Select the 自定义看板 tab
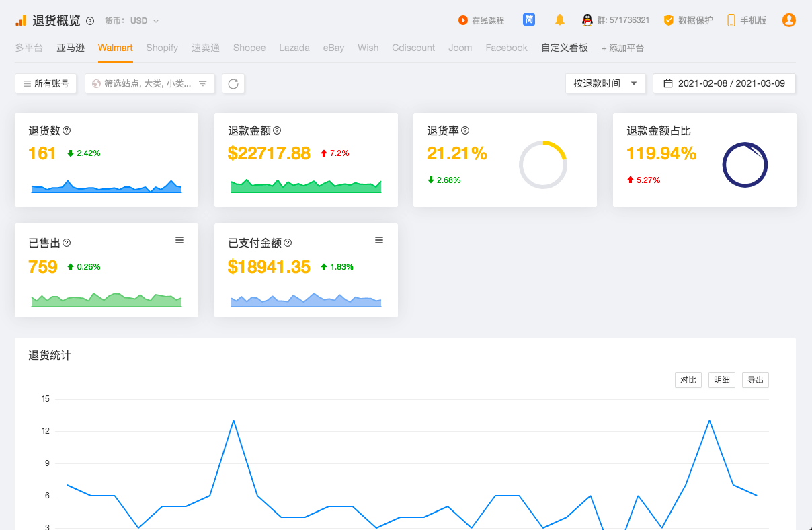The width and height of the screenshot is (812, 530). click(x=565, y=48)
